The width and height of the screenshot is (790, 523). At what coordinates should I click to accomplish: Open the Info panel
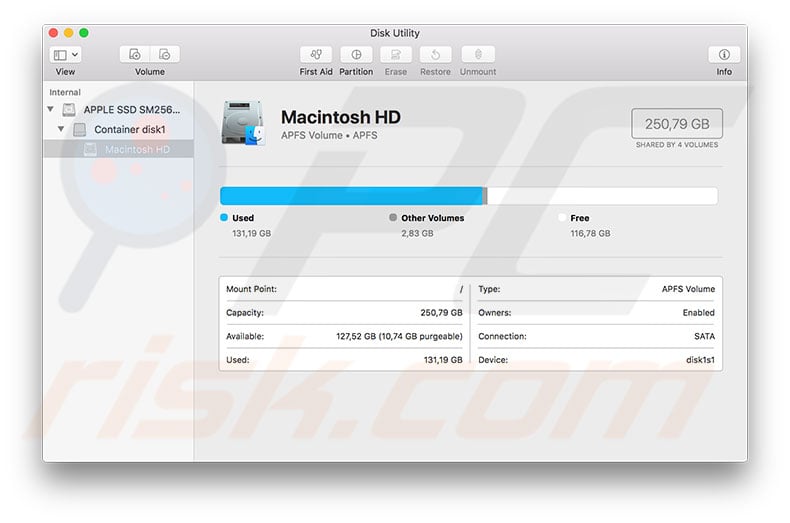(724, 54)
